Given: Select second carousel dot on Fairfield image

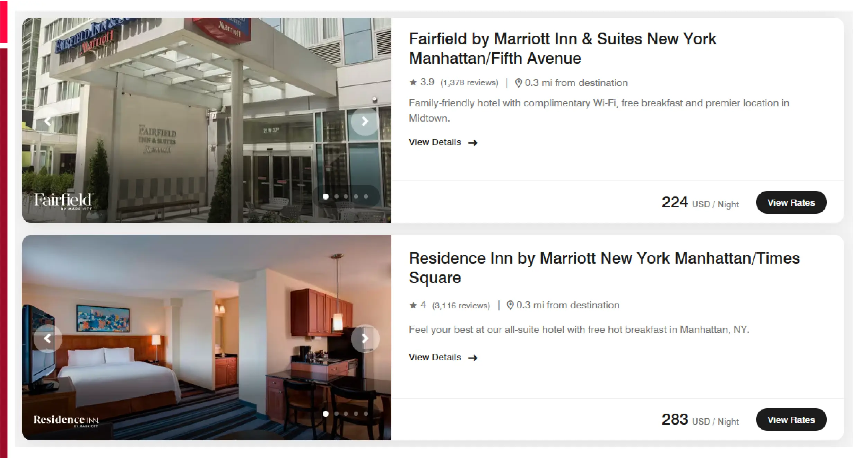Looking at the screenshot, I should pos(336,196).
